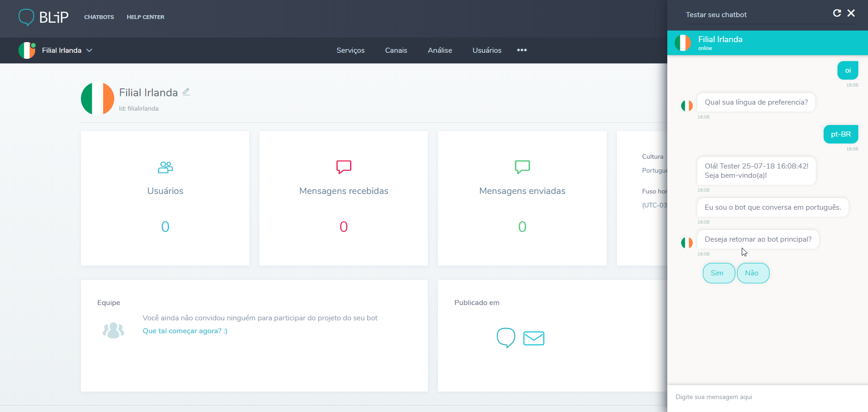The width and height of the screenshot is (868, 412).
Task: Click the Usuários people icon in card
Action: click(x=165, y=167)
